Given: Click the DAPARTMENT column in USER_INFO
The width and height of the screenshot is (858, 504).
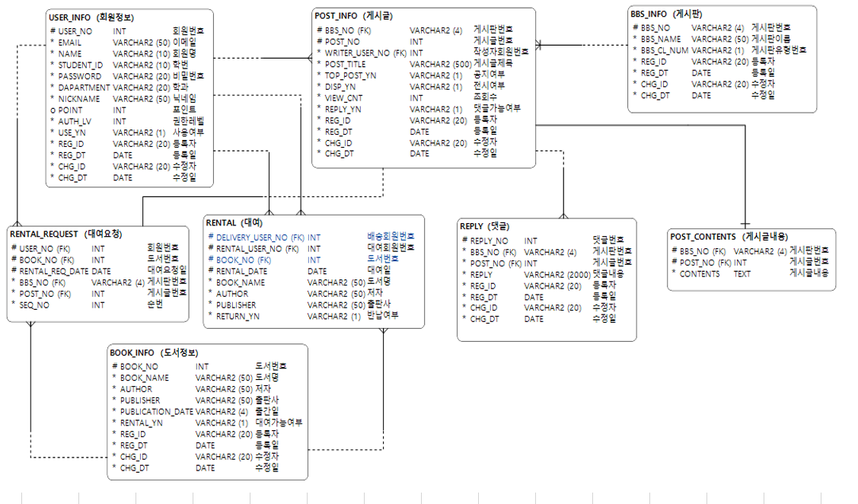Looking at the screenshot, I should tap(84, 88).
